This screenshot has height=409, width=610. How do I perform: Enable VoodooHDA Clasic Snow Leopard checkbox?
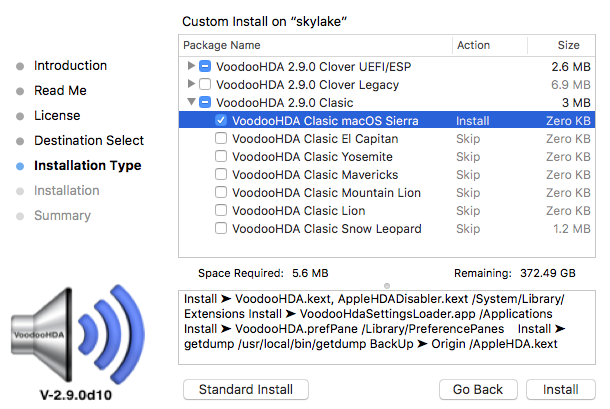click(x=221, y=229)
